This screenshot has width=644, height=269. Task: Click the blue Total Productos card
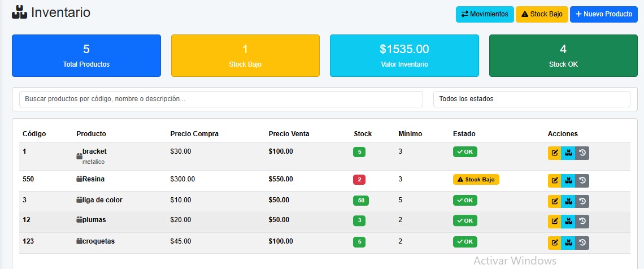click(86, 55)
